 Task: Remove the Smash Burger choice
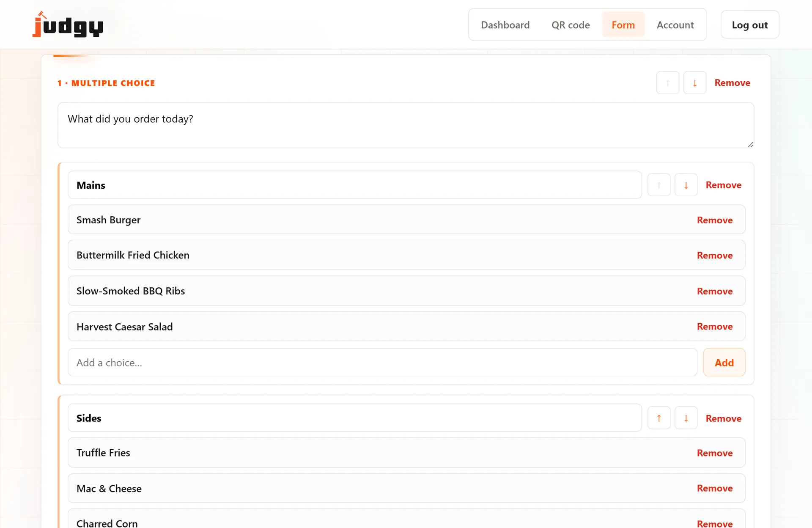(x=715, y=220)
